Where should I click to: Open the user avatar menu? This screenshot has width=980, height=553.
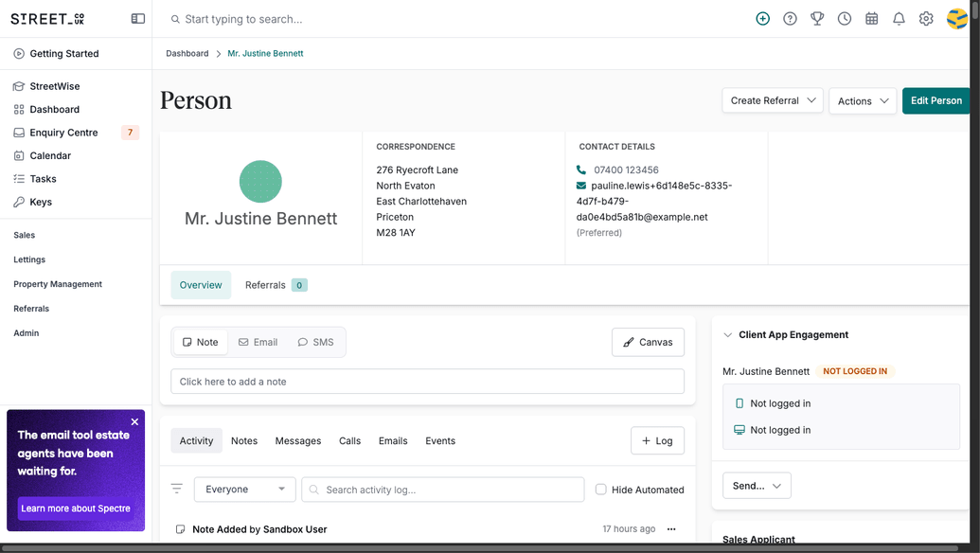957,19
